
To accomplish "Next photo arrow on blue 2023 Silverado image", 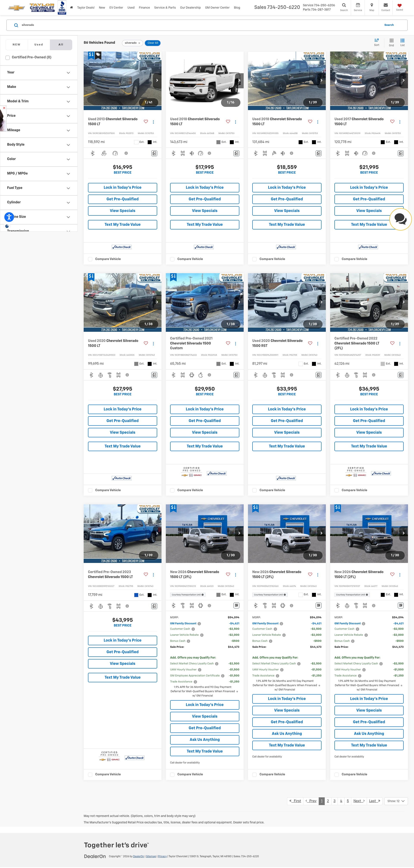I will click(157, 533).
